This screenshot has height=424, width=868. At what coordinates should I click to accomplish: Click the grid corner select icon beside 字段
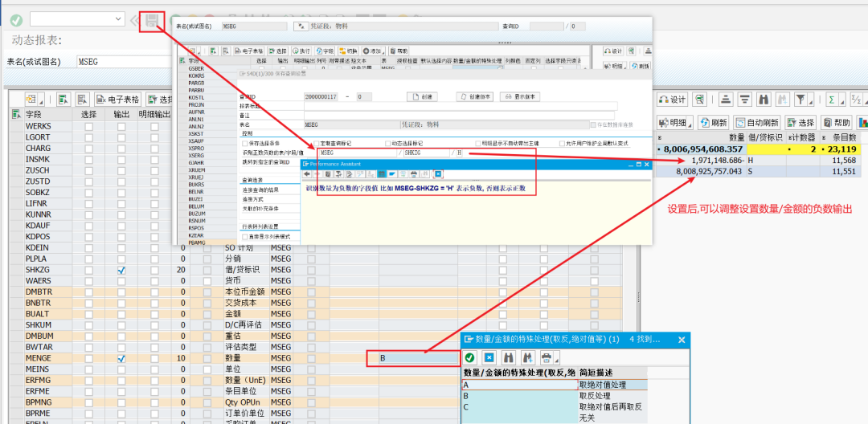click(17, 115)
